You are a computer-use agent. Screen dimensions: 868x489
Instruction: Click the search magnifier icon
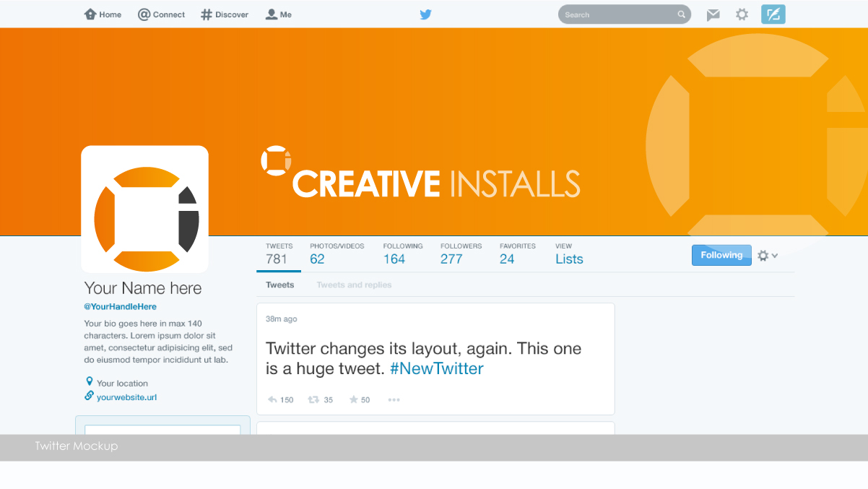[x=681, y=14]
